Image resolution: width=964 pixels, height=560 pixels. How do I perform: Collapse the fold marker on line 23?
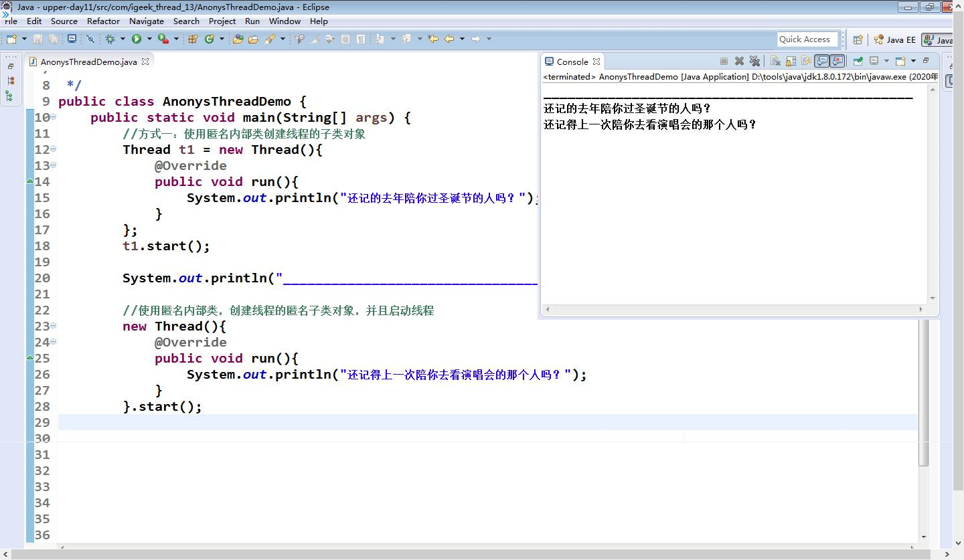click(54, 326)
